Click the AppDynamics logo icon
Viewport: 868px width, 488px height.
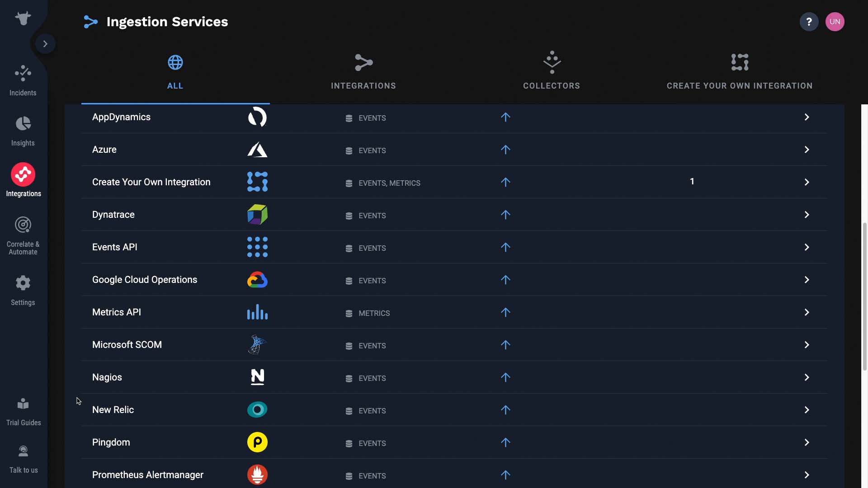tap(257, 117)
